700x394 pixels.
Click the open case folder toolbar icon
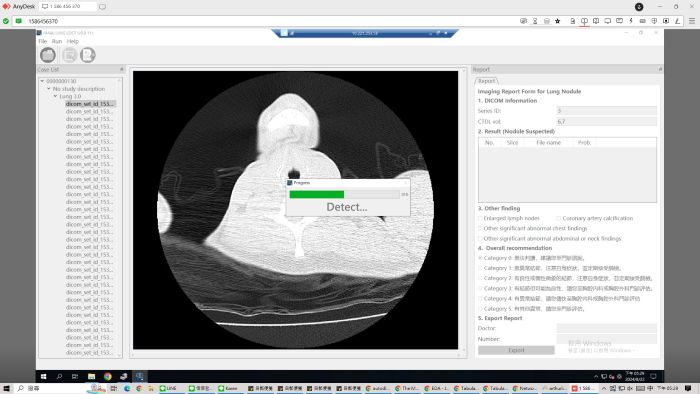(x=48, y=55)
